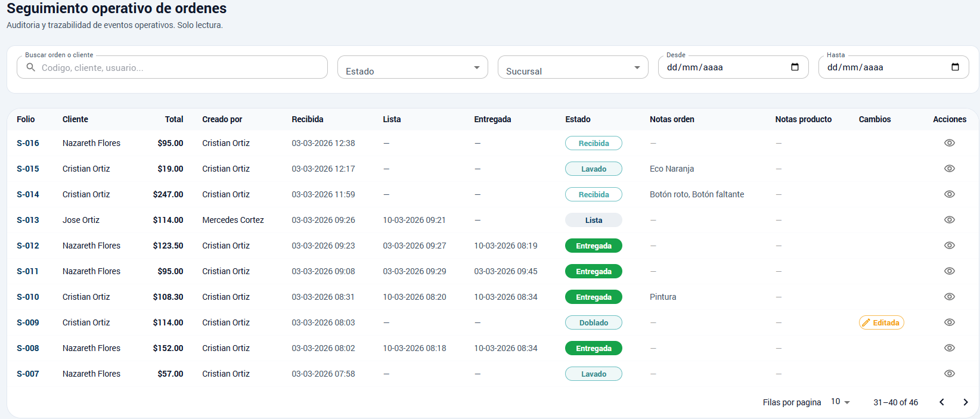This screenshot has height=419, width=980.
Task: Click the search magnifier icon
Action: click(31, 67)
